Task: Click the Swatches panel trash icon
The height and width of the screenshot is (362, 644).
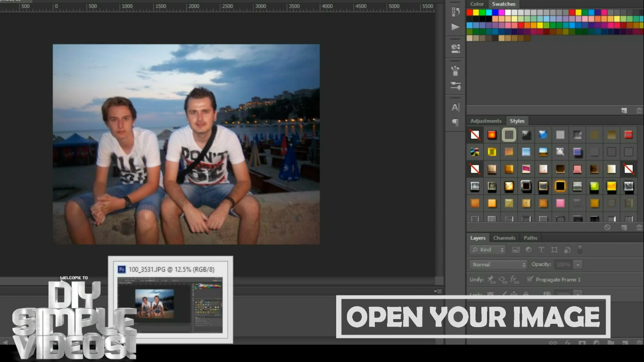Action: point(639,110)
